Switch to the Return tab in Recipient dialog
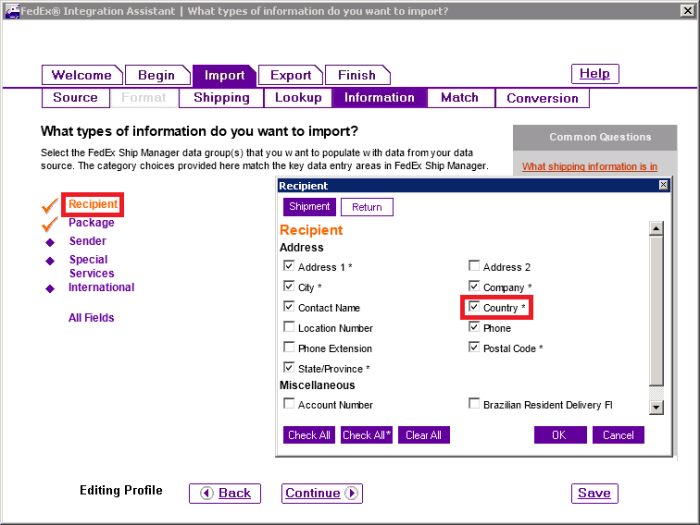The image size is (700, 525). tap(367, 207)
